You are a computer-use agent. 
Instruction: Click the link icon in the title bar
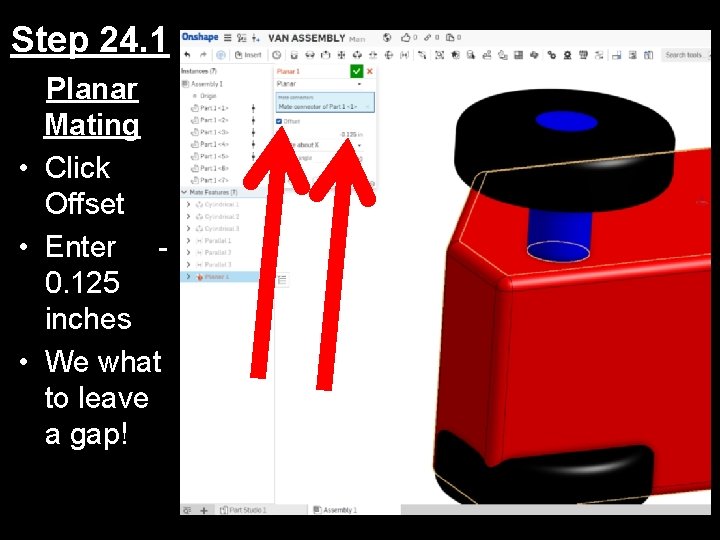pyautogui.click(x=428, y=38)
